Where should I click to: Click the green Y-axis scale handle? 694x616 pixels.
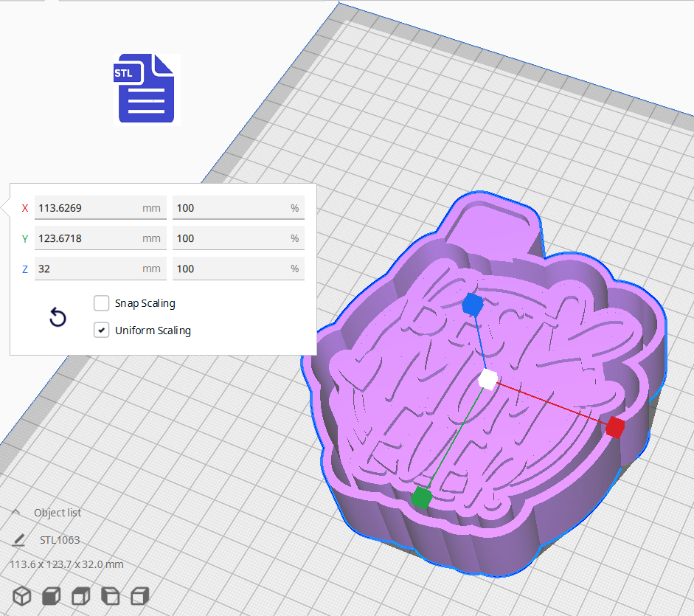423,497
